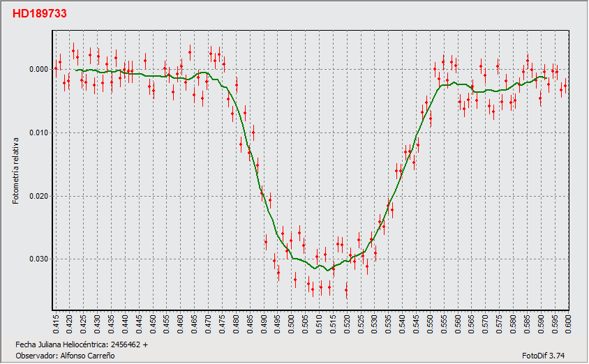589x364 pixels.
Task: Click the 0.600 x-axis tick label
Action: pos(568,324)
